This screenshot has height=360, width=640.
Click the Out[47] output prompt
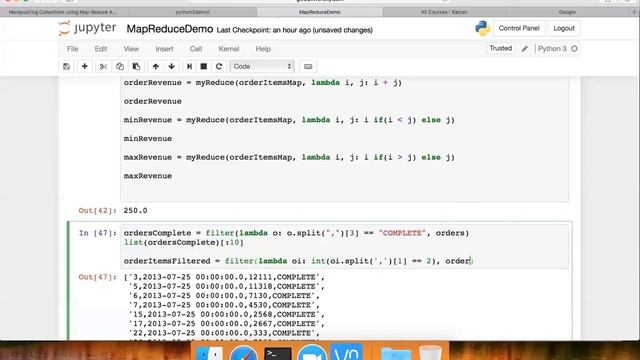[x=98, y=277]
